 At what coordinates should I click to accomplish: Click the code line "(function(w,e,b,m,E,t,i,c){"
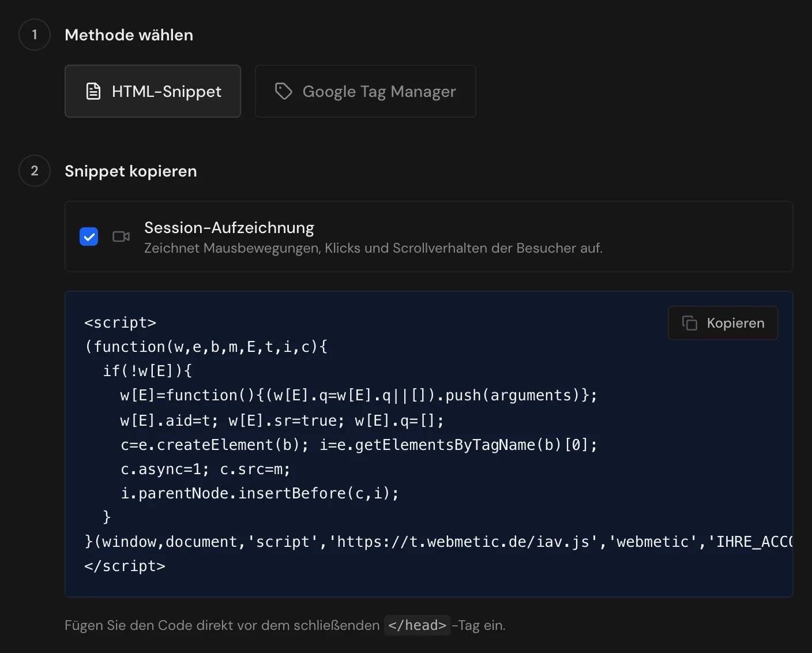click(206, 347)
